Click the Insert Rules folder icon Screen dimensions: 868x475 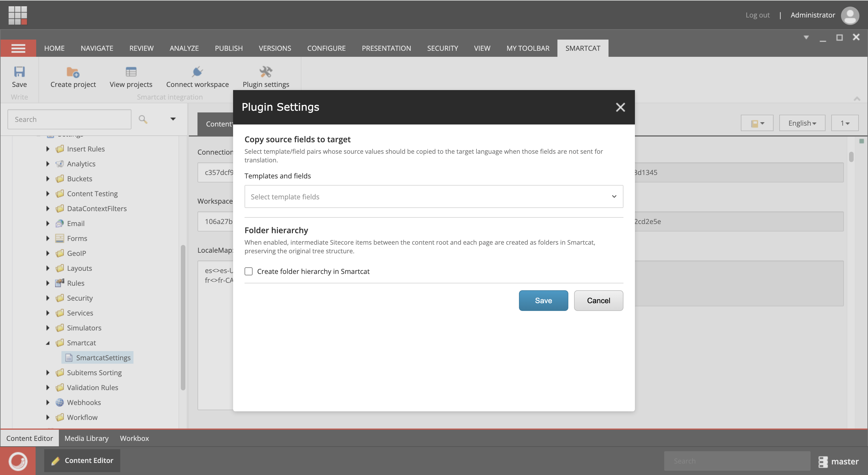point(60,149)
